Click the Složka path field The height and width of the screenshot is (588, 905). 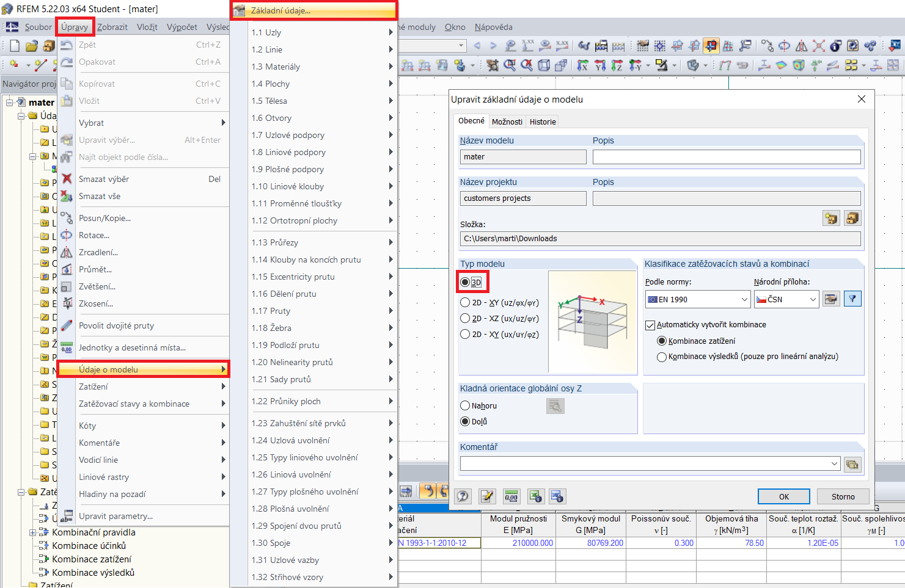[661, 239]
